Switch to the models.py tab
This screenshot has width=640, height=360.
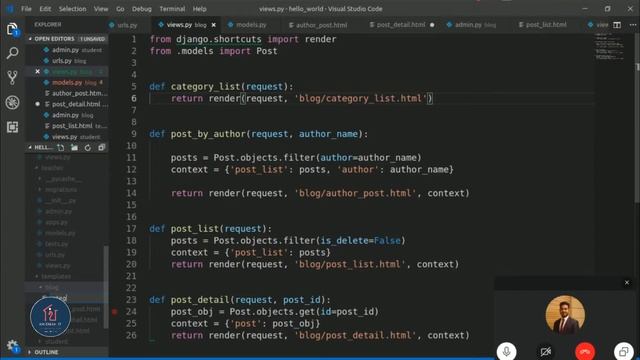(x=251, y=25)
